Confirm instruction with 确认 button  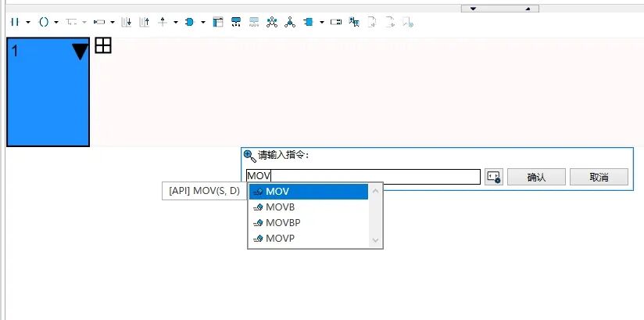click(x=536, y=177)
